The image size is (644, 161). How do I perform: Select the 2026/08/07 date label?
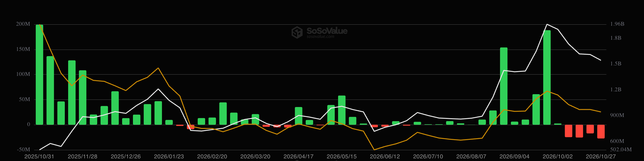pos(471,156)
